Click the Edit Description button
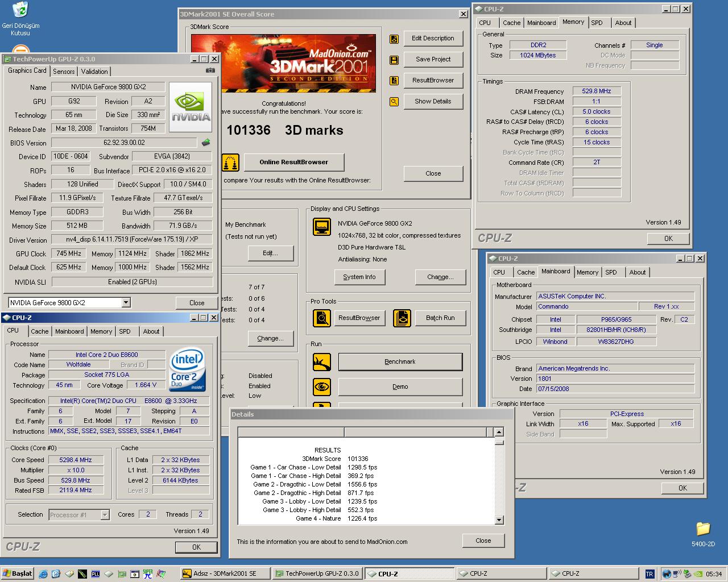 (433, 39)
